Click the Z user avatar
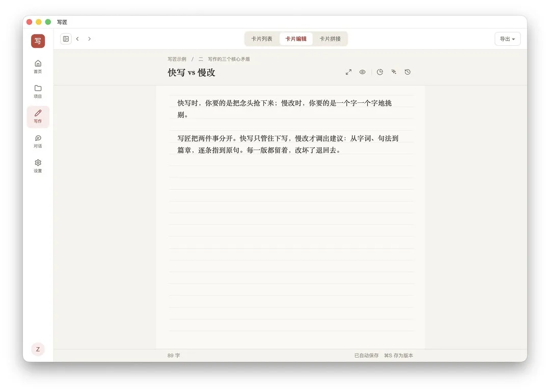Image resolution: width=550 pixels, height=392 pixels. point(38,349)
